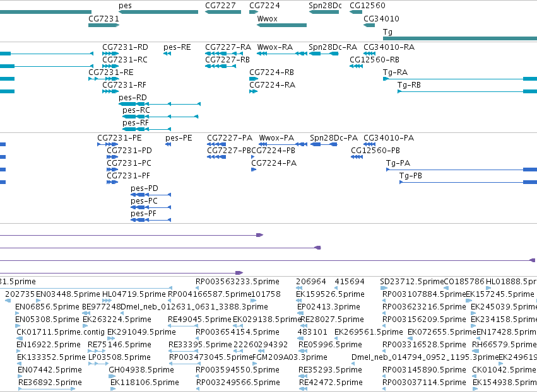Click EST Dmel_neb_012631_0631_3388.3prime
The height and width of the screenshot is (392, 537).
(x=194, y=307)
